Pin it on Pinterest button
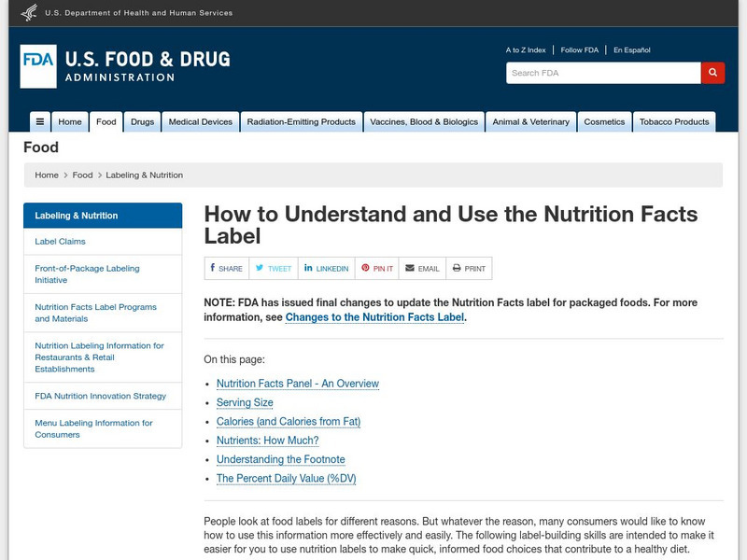Viewport: 747px width, 560px height. tap(377, 268)
